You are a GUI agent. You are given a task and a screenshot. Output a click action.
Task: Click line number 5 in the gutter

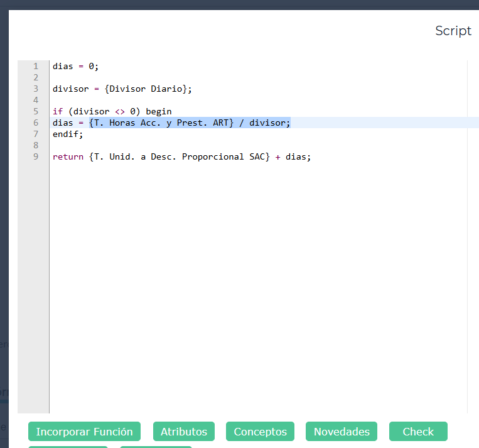[x=36, y=111]
